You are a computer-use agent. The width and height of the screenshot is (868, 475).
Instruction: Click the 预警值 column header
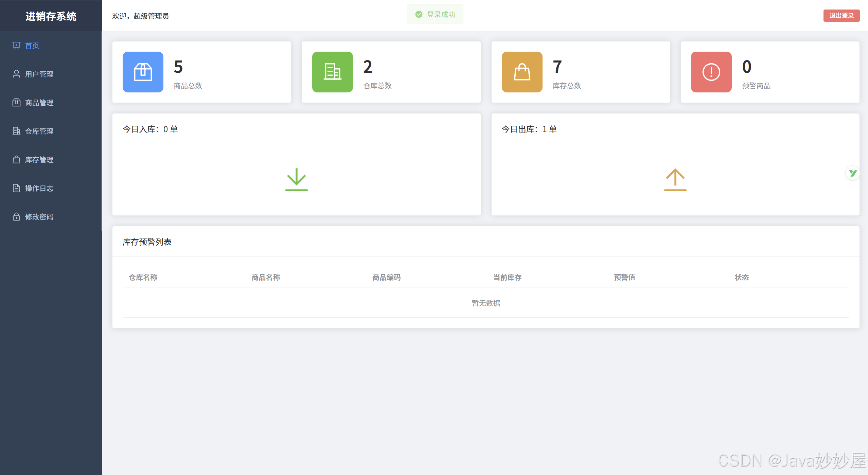coord(624,278)
